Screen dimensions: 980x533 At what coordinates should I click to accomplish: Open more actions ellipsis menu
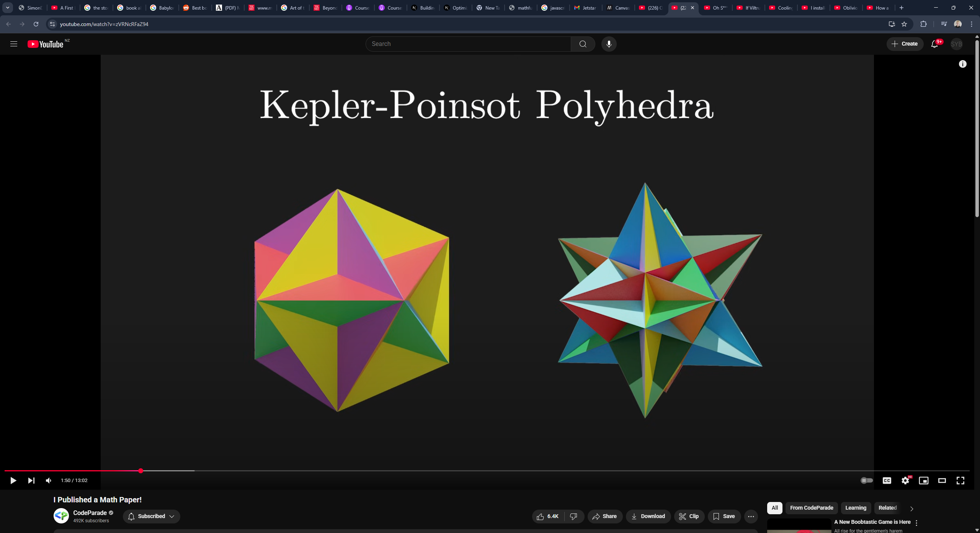click(x=751, y=516)
